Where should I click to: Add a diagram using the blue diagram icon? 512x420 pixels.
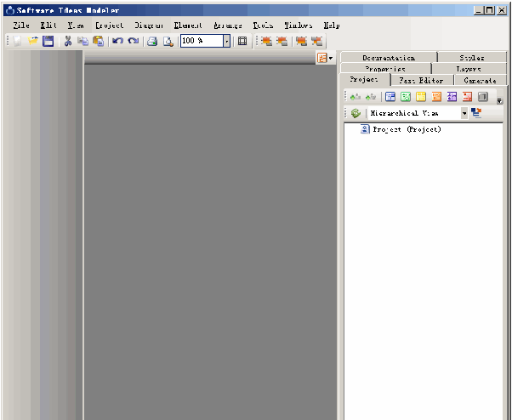point(390,97)
